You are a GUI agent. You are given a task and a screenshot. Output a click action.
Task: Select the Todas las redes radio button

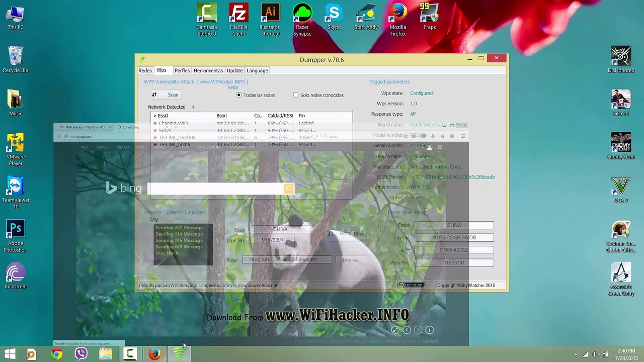pyautogui.click(x=239, y=95)
